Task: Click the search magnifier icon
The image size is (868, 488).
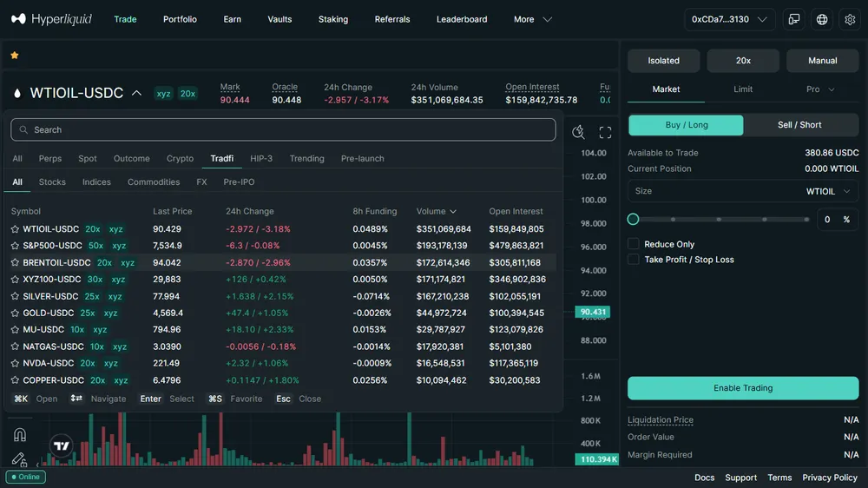Action: [23, 129]
